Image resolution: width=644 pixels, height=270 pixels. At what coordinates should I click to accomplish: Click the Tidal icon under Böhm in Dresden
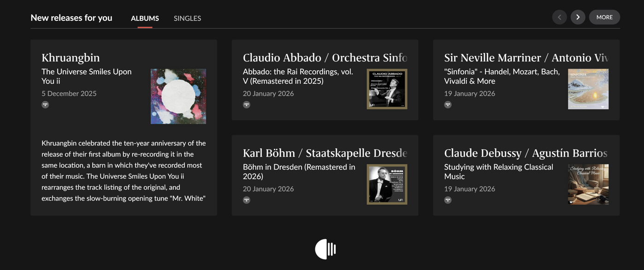(x=247, y=200)
